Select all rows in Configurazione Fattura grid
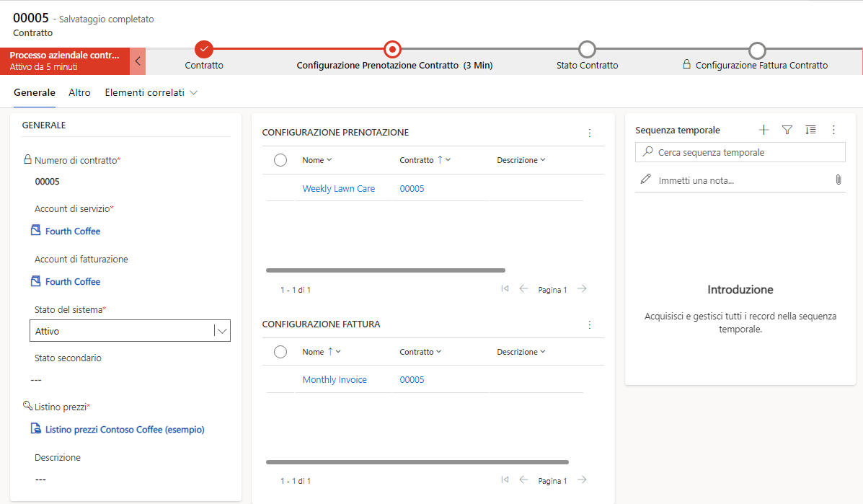863x504 pixels. [280, 352]
